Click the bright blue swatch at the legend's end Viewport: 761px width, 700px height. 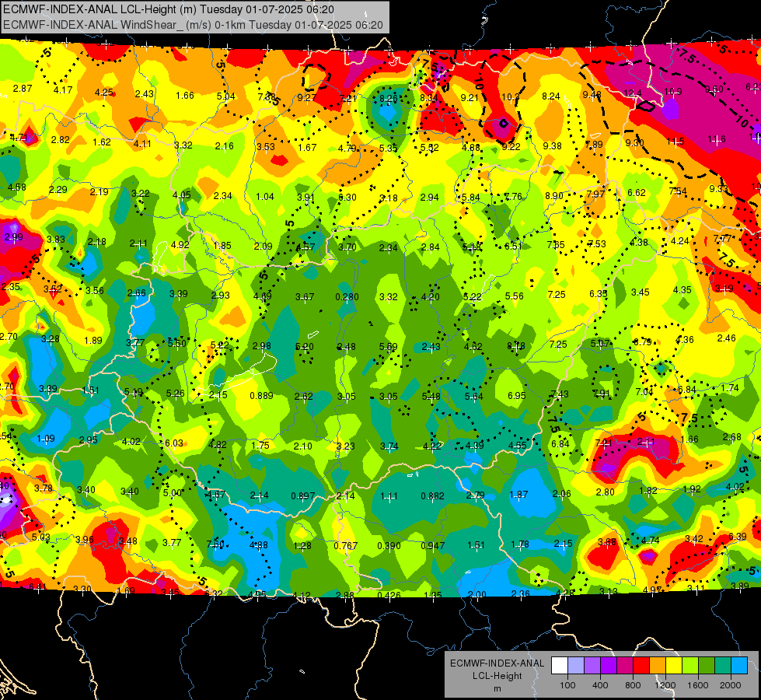click(739, 666)
